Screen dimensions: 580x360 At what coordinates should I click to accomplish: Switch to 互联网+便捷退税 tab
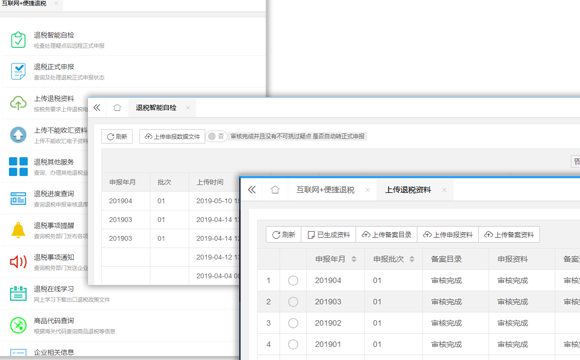pos(326,190)
